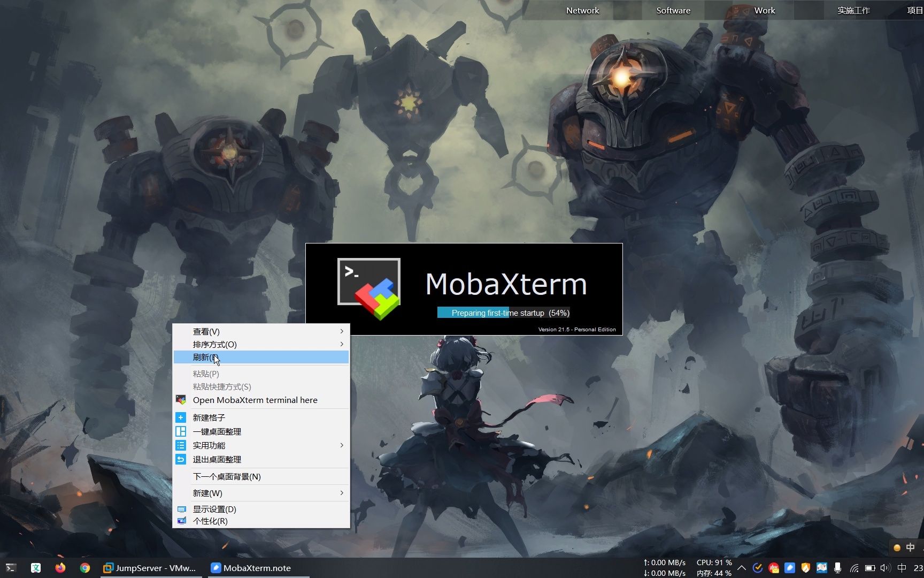Open 显示设置(D) from the context menu
The height and width of the screenshot is (578, 924).
click(x=261, y=509)
